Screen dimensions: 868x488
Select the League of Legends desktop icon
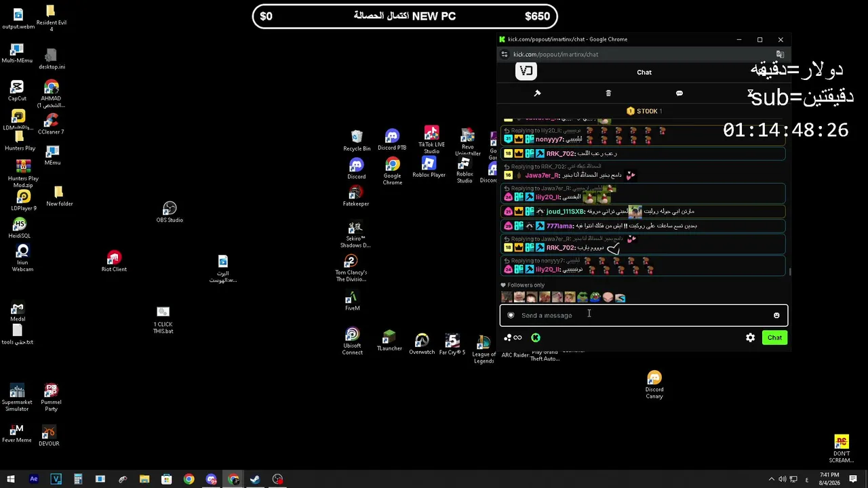(484, 350)
